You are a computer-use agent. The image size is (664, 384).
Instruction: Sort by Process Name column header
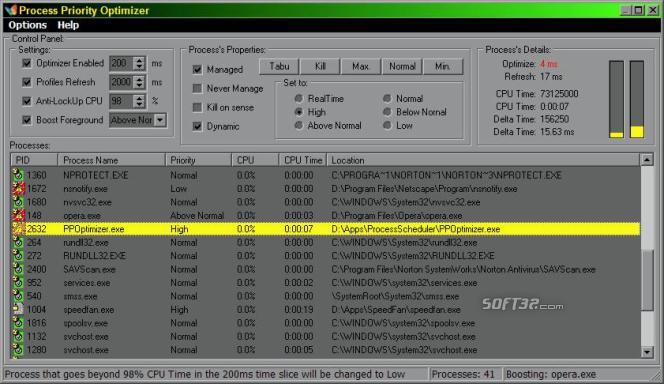click(x=111, y=160)
